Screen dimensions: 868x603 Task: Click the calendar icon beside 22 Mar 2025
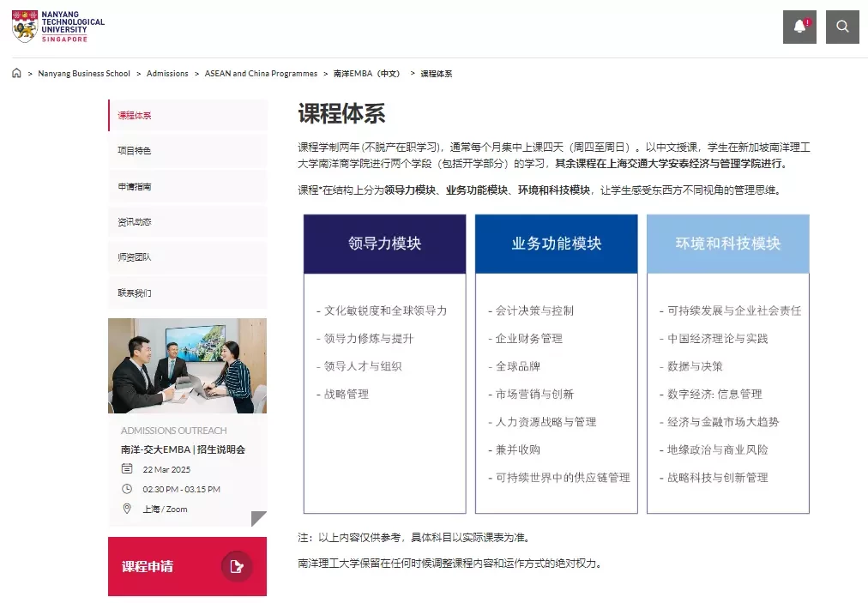127,468
